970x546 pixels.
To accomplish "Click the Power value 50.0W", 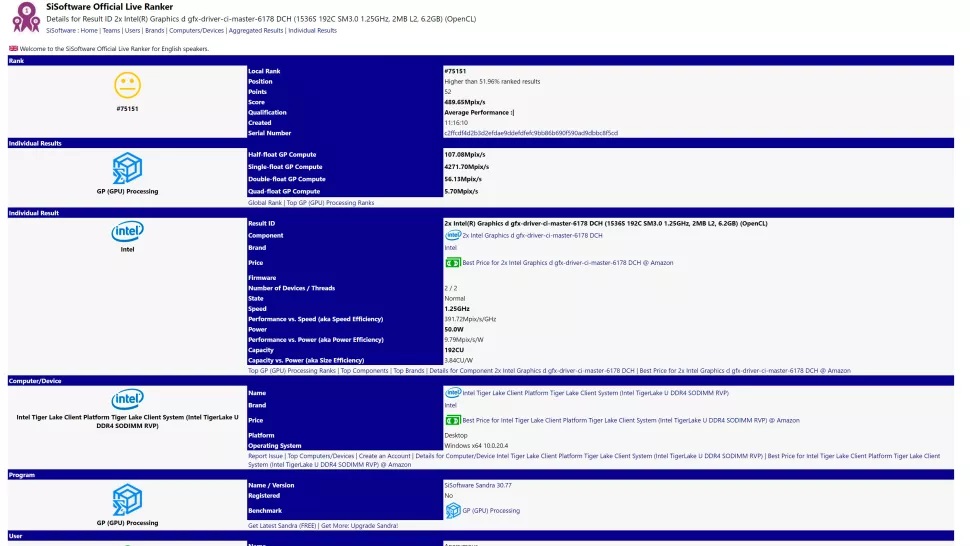I will (453, 330).
